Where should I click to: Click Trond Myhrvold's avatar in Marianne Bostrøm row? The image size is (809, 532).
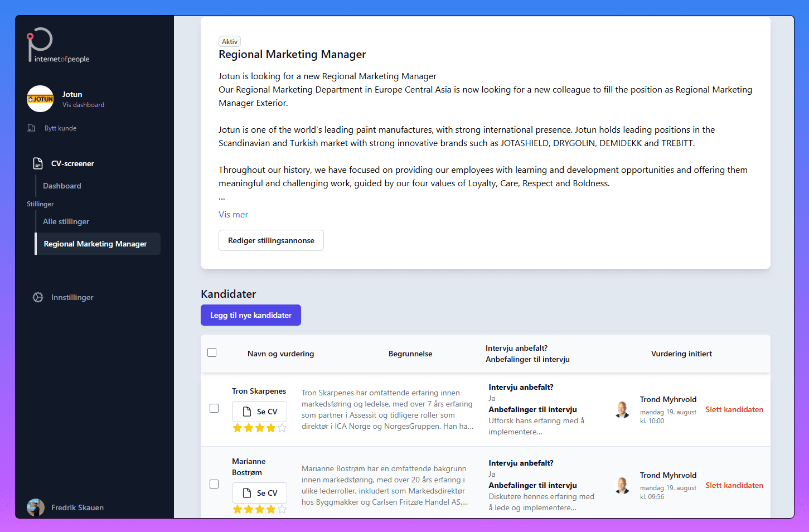point(622,485)
